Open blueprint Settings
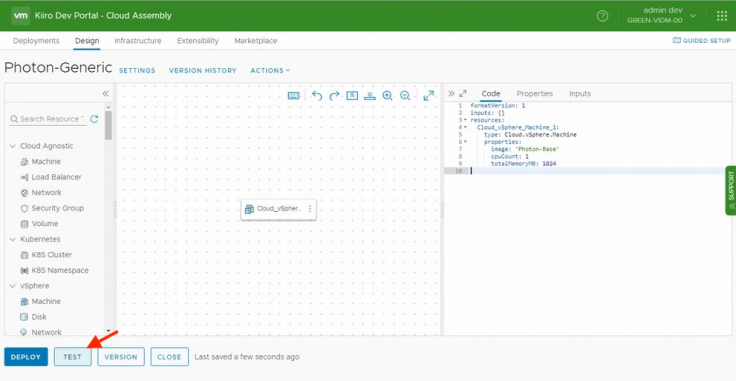This screenshot has width=736, height=381. (137, 70)
